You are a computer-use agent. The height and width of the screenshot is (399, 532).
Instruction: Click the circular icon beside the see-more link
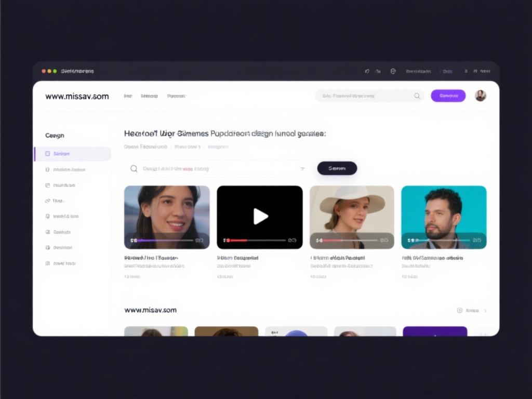(x=459, y=311)
